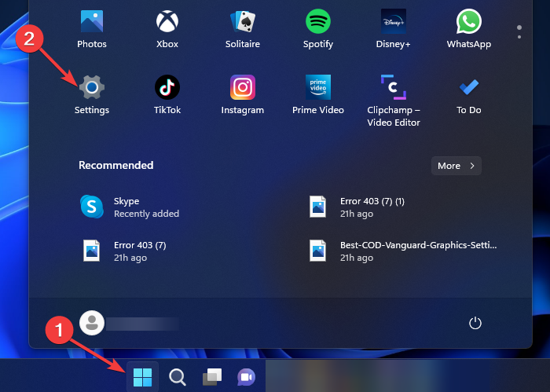Click the pinned apps page dots

coord(519,31)
